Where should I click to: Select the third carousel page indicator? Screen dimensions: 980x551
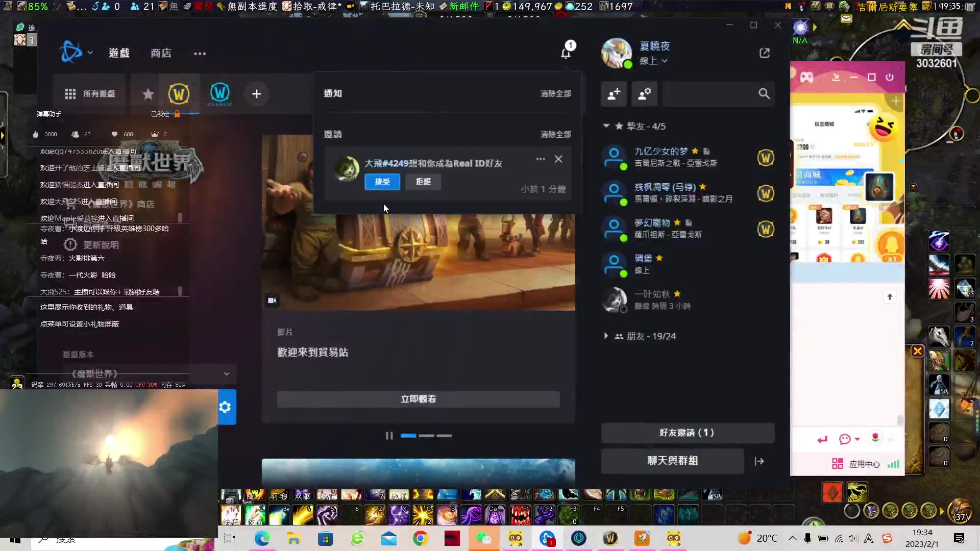click(444, 436)
